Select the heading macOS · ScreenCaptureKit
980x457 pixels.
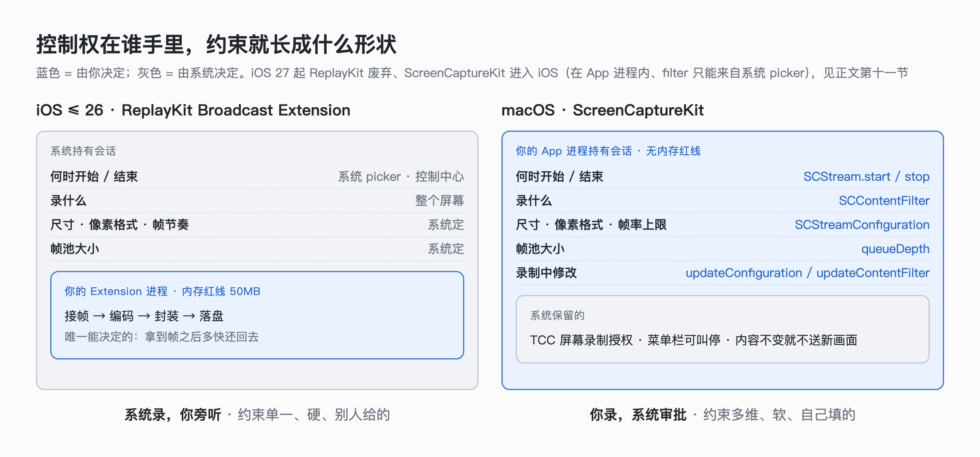click(x=603, y=110)
